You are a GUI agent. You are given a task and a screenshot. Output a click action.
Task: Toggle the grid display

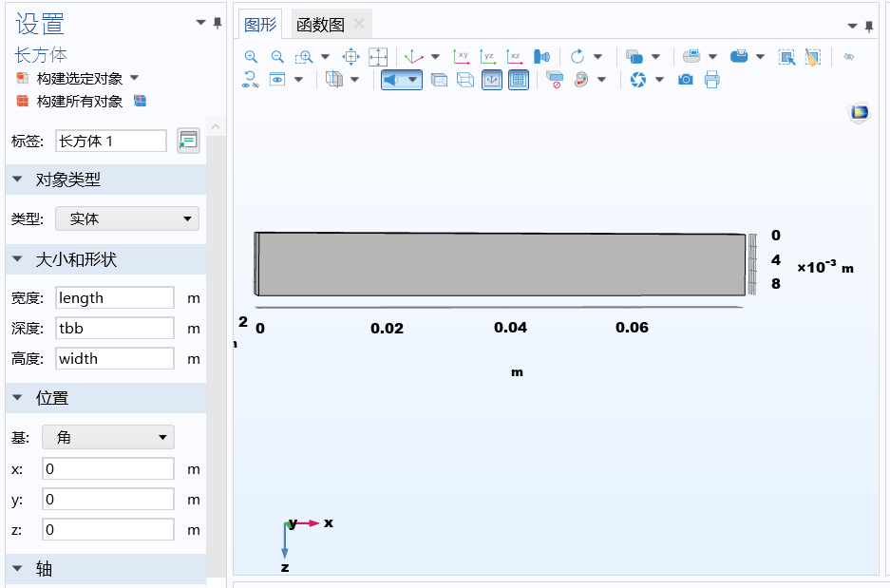(x=519, y=80)
